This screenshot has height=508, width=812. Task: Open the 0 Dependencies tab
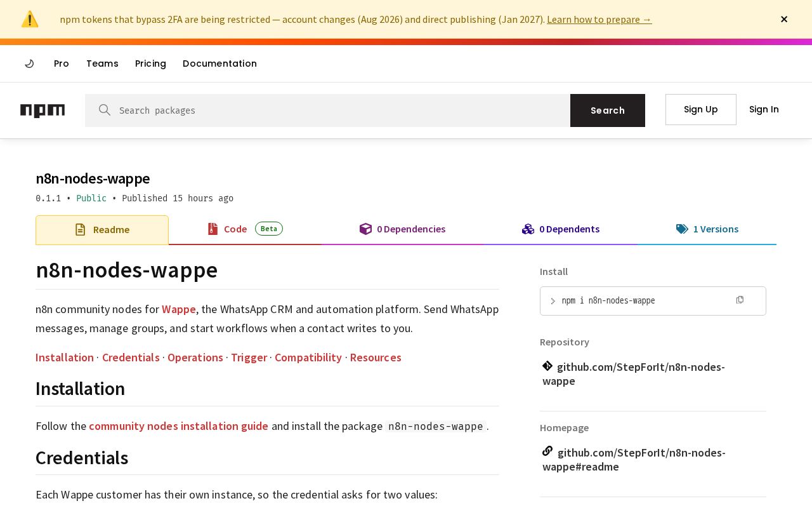click(402, 229)
